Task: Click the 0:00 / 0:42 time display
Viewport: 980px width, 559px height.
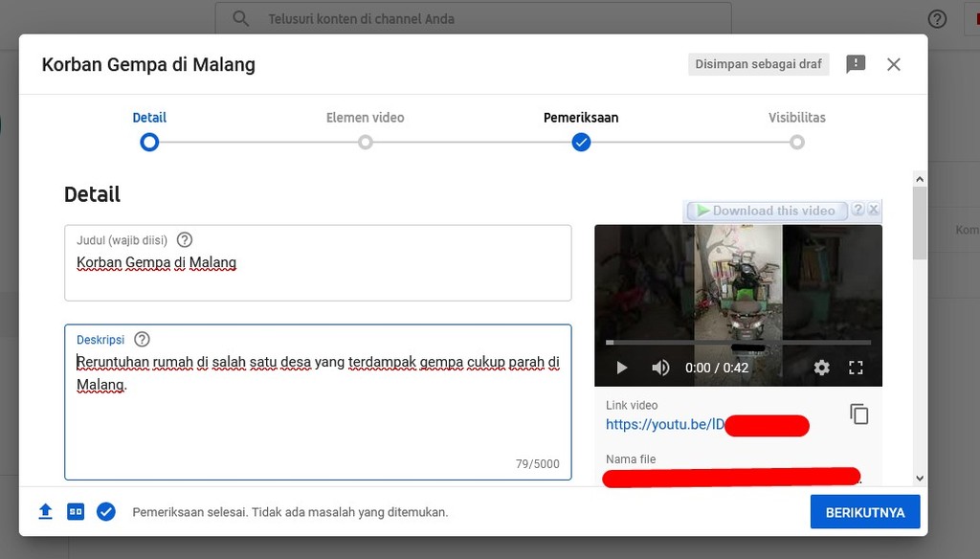Action: [716, 368]
